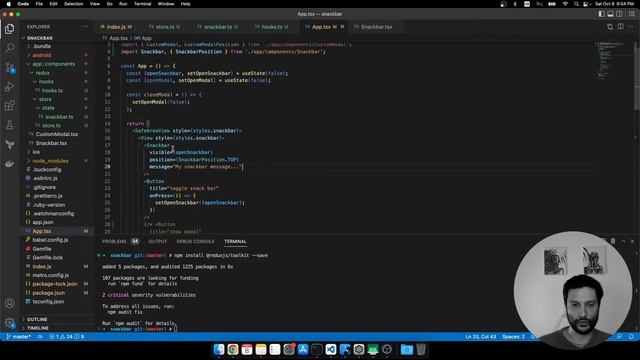
Task: Open the Terminal menu in menu bar
Action: point(142,4)
